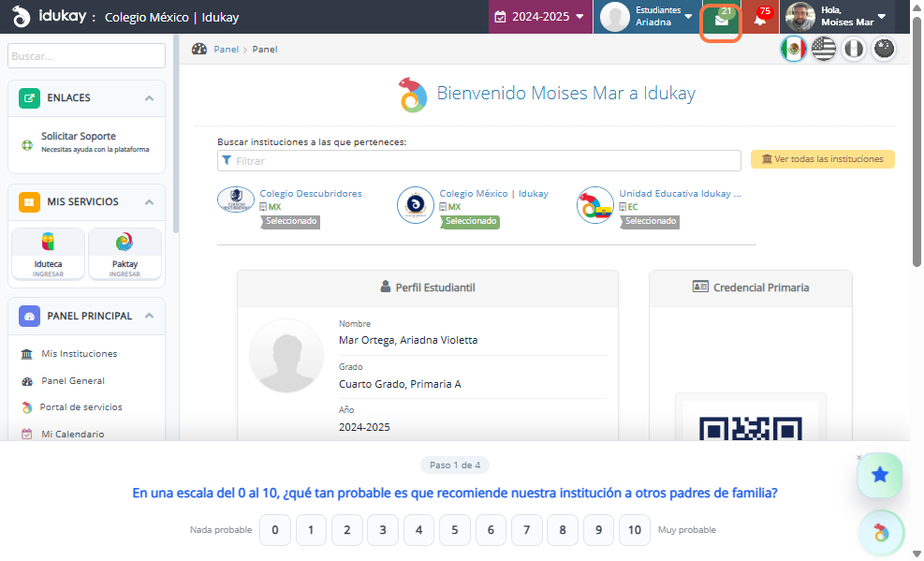924x561 pixels.
Task: Switch language to US flag
Action: (824, 49)
